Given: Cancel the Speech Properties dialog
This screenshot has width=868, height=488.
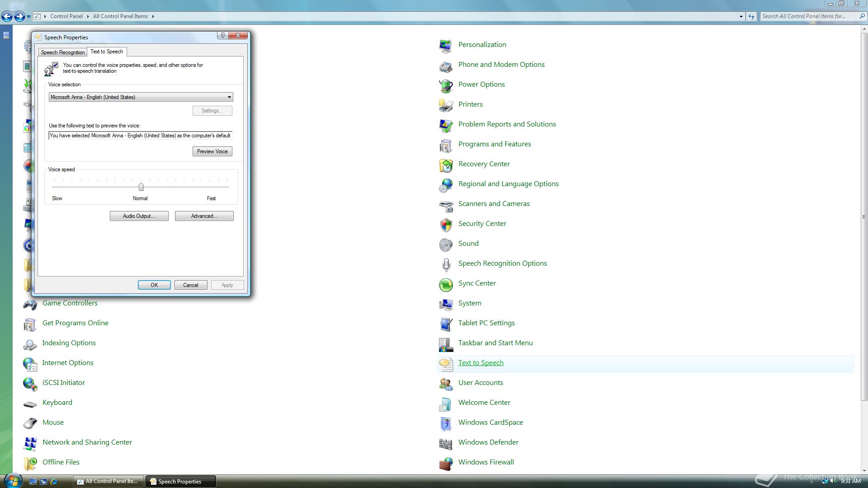Looking at the screenshot, I should click(x=190, y=285).
